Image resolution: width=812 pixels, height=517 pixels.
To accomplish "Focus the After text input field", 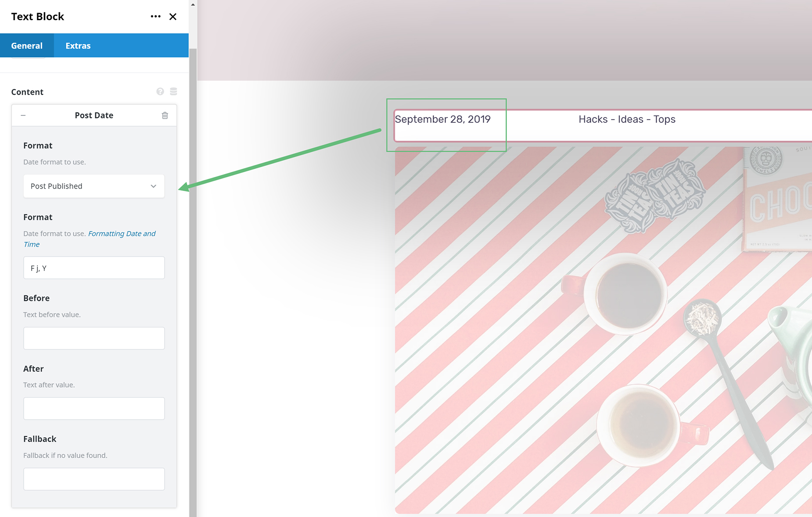I will pyautogui.click(x=94, y=409).
